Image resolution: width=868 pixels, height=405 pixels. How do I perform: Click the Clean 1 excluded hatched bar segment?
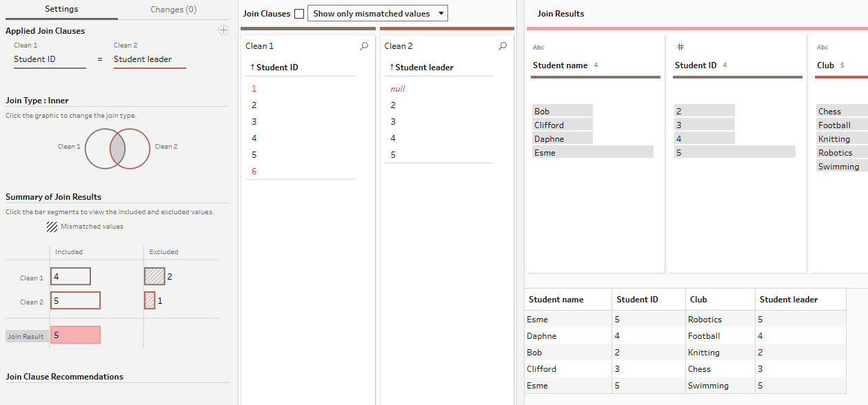154,276
